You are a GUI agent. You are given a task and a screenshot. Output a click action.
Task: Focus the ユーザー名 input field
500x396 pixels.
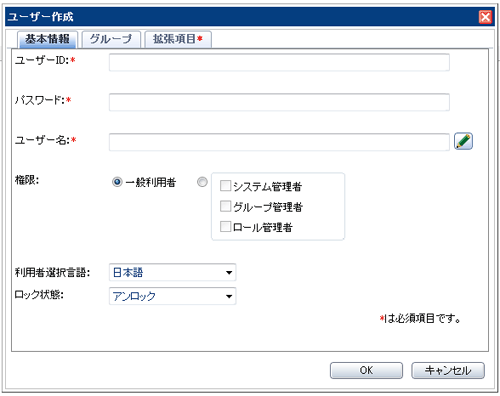279,142
